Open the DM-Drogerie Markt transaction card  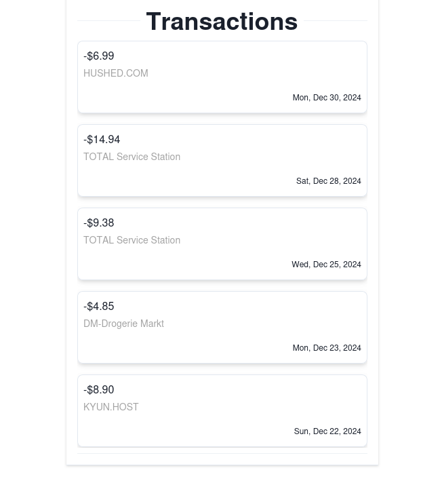pyautogui.click(x=222, y=327)
